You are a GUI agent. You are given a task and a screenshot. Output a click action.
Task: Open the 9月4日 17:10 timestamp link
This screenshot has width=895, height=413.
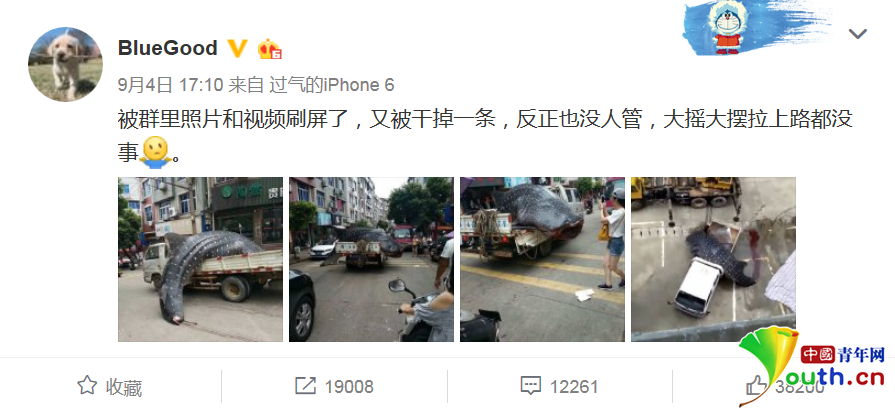170,86
